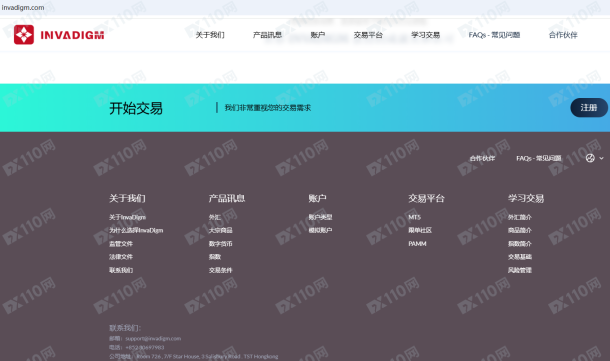Click FAQs - 常见问题 link in footer
The height and width of the screenshot is (361, 610).
[539, 158]
